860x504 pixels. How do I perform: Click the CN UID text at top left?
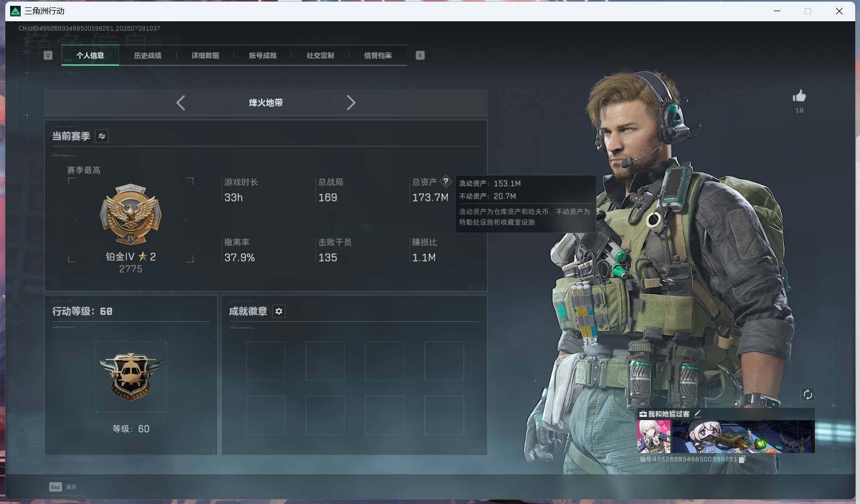(x=89, y=28)
